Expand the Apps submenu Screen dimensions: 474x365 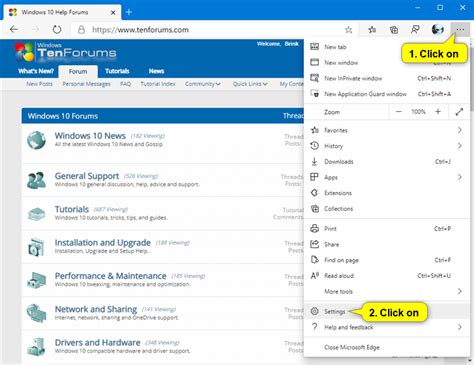(x=387, y=177)
